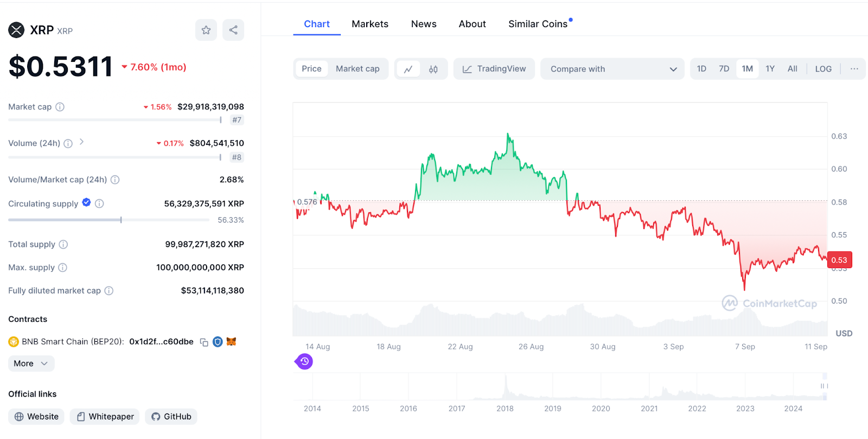Click the $804,541,510 volume value
Viewport: 868px width, 439px height.
click(x=216, y=143)
